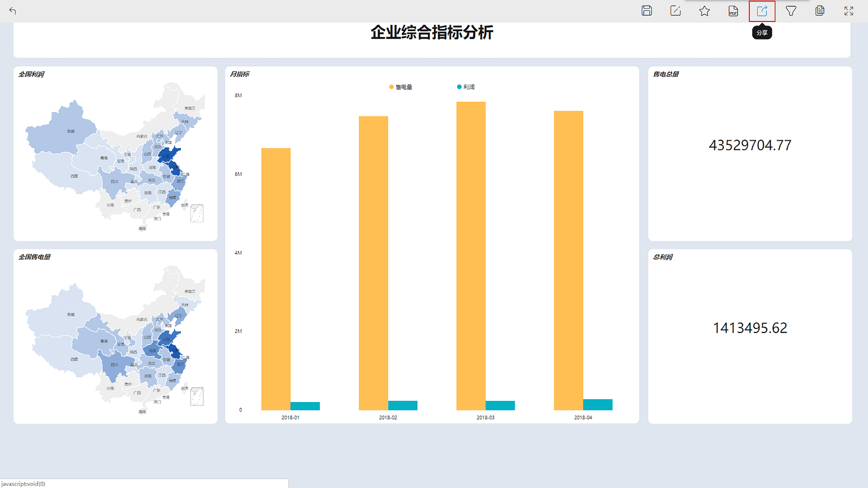Click the 分享 share icon

tap(762, 11)
